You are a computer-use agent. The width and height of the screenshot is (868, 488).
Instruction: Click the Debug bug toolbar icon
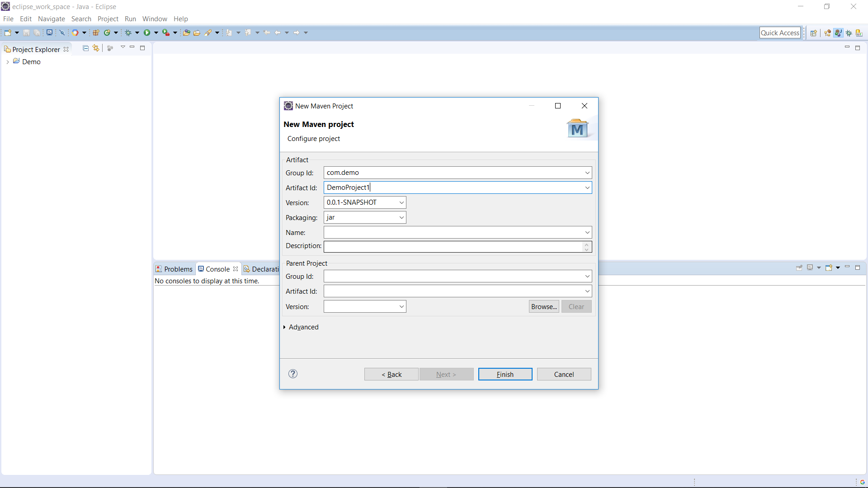128,33
